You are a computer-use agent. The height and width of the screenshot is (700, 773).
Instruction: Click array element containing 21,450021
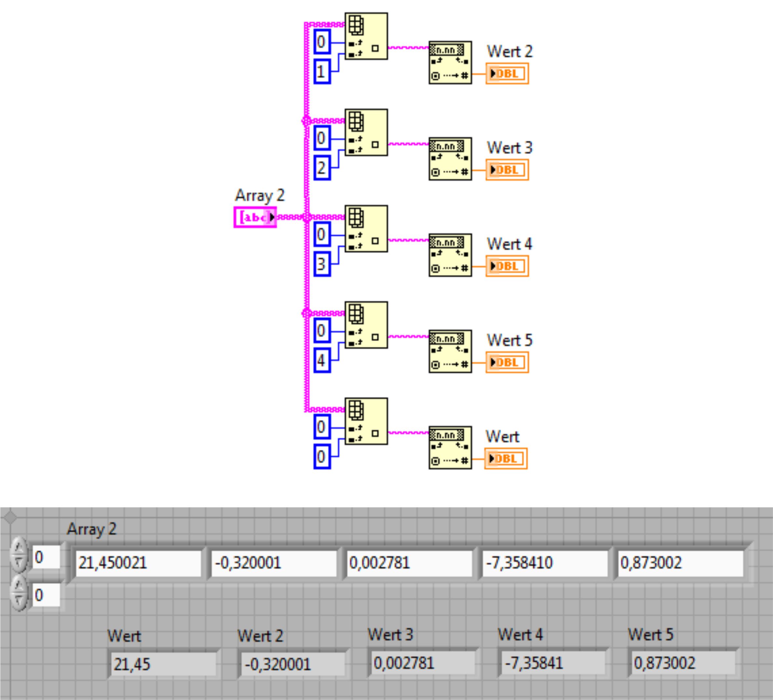point(138,563)
